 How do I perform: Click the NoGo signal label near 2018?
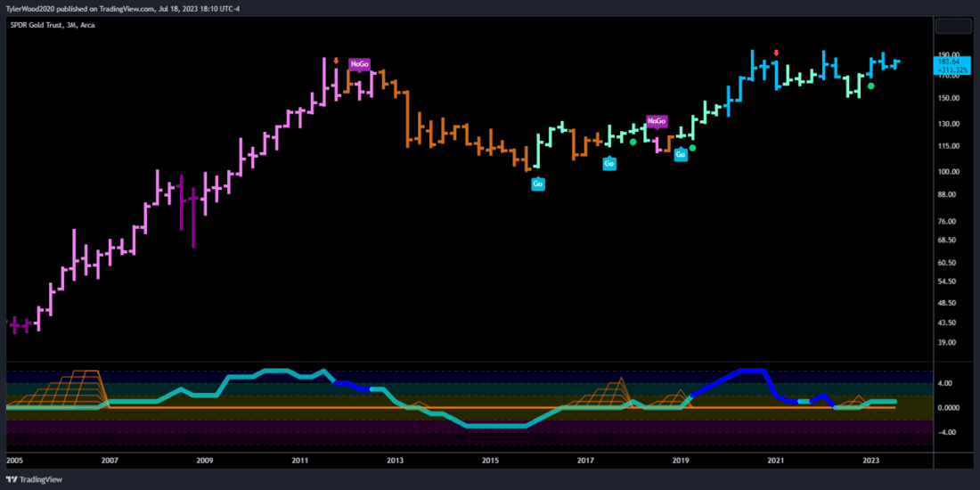pyautogui.click(x=657, y=121)
